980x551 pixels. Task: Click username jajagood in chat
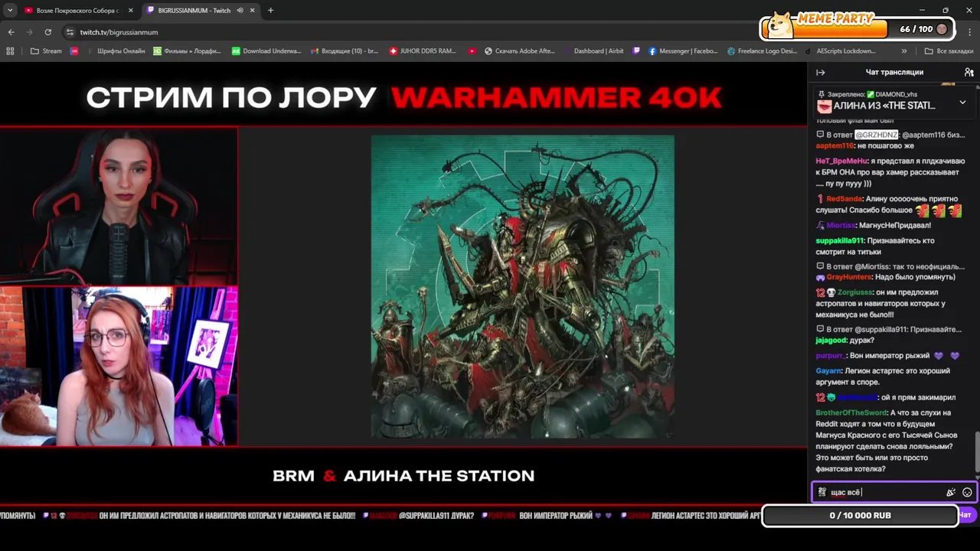[831, 341]
